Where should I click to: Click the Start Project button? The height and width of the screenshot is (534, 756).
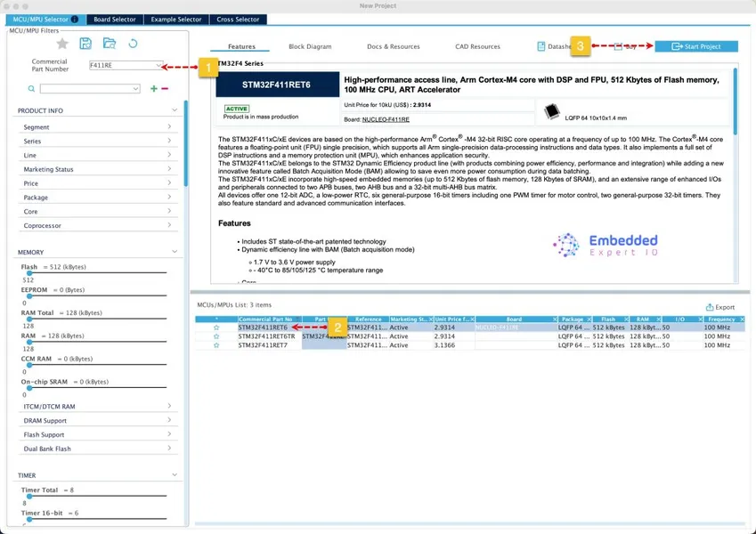696,46
